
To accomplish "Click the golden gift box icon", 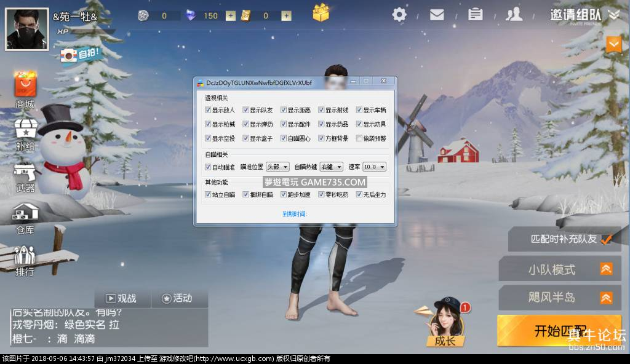I will pyautogui.click(x=321, y=14).
